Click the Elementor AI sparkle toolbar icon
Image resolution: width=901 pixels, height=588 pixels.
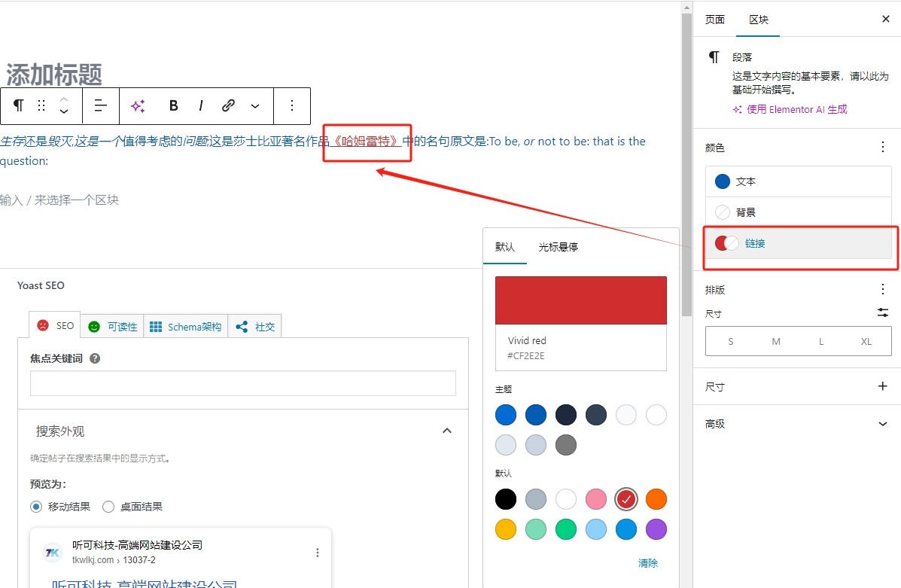tap(138, 105)
